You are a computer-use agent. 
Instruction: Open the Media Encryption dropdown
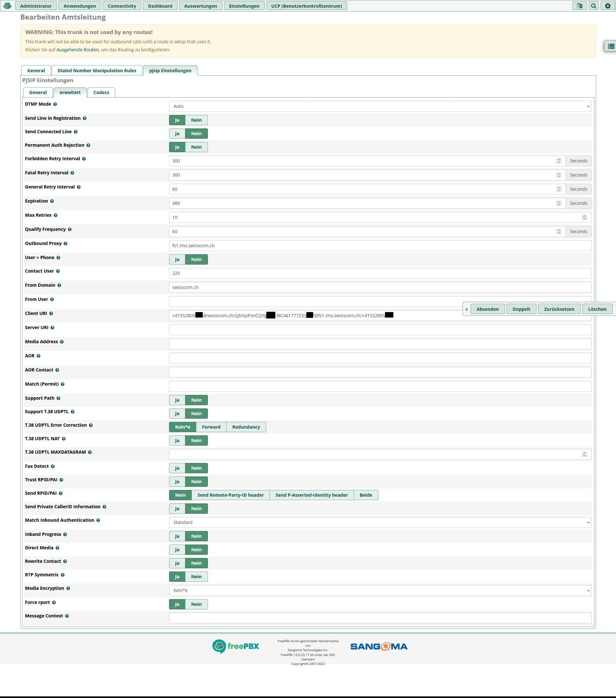[x=380, y=590]
